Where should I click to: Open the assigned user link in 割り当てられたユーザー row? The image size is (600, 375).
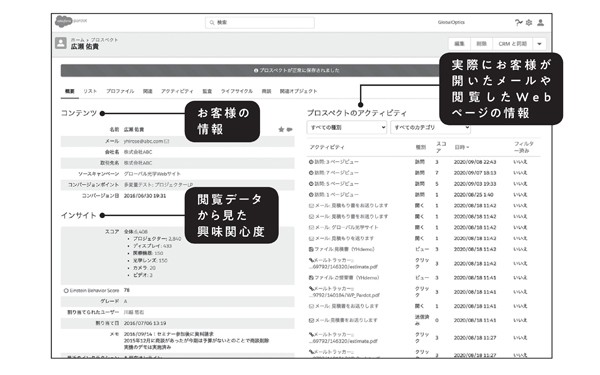(134, 313)
